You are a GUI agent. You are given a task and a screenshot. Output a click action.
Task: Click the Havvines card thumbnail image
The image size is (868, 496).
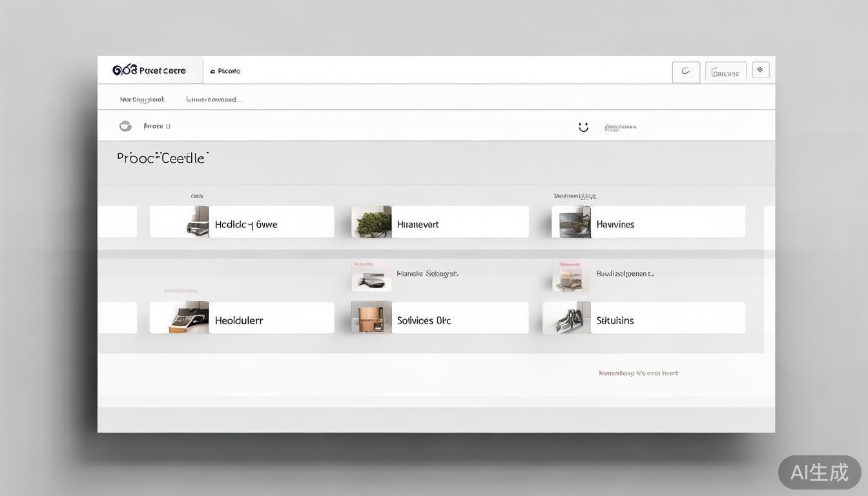(572, 222)
